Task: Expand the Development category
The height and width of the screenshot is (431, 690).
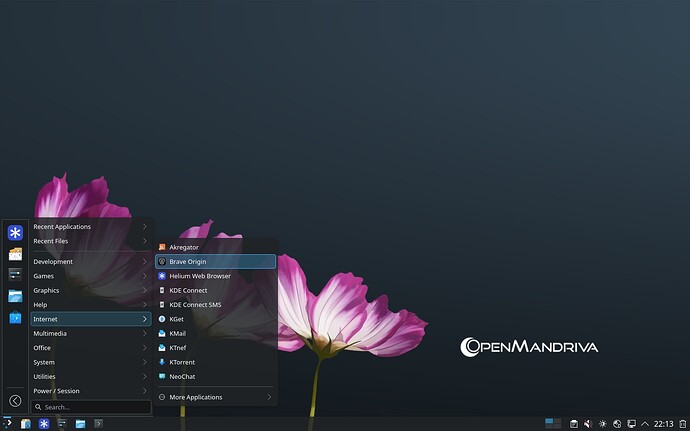Action: 91,262
